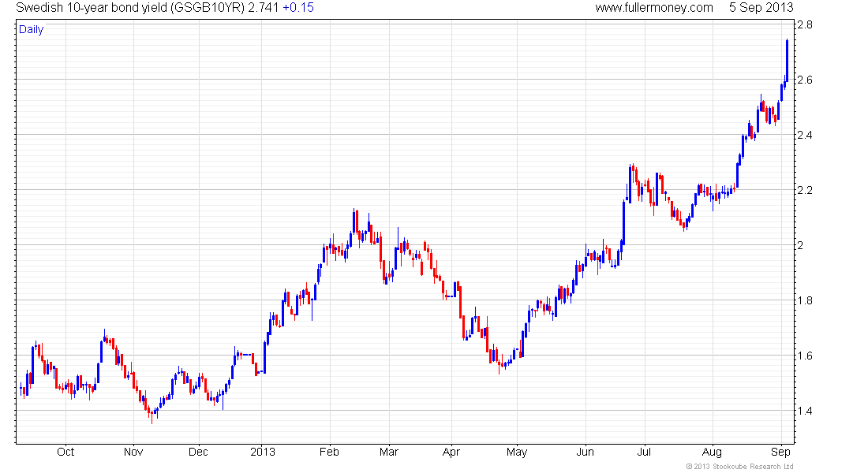Select the Dec label on time axis
Screen dimensions: 868x473
[x=199, y=452]
